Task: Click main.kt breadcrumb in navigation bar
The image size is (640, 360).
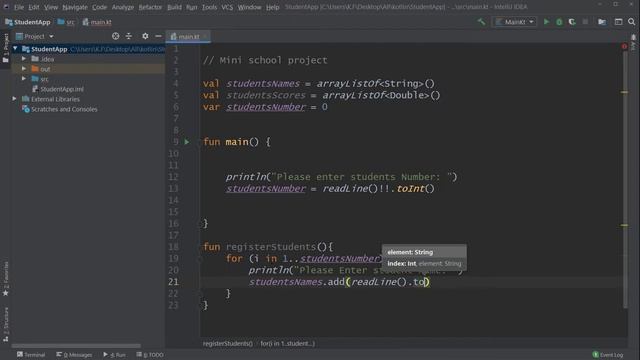Action: 97,22
